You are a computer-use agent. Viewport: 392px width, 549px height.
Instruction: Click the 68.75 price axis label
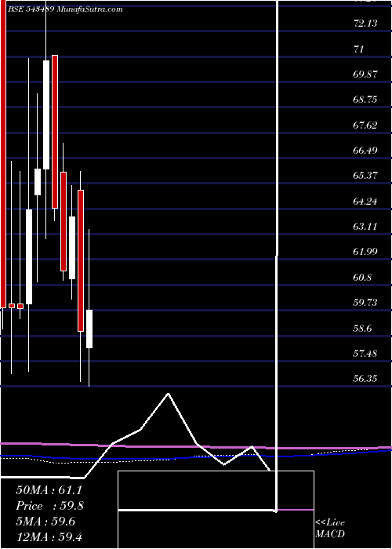click(x=365, y=100)
